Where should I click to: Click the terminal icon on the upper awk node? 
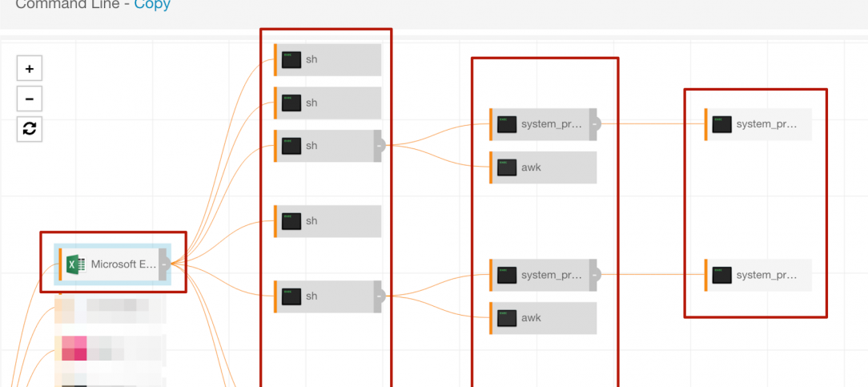(506, 167)
